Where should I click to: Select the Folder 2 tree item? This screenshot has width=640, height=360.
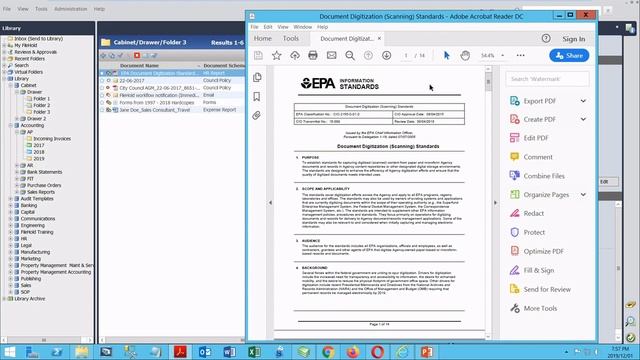pos(42,105)
